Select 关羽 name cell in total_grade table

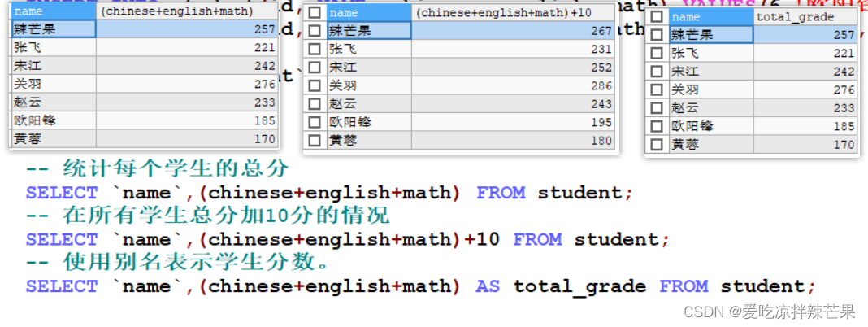(x=711, y=89)
